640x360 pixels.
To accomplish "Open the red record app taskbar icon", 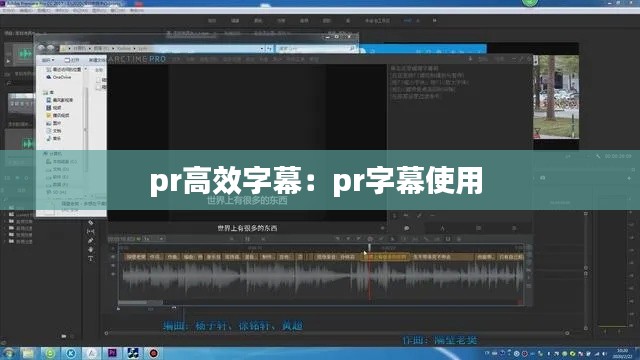I will click(154, 353).
